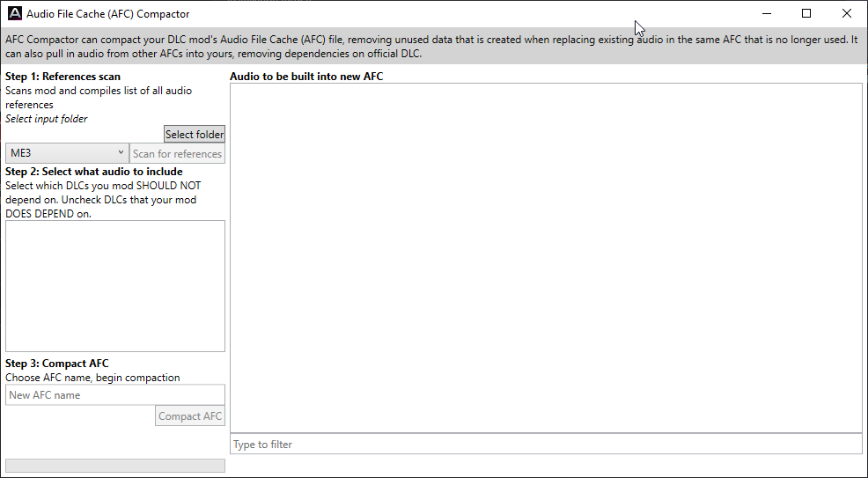Open the ME3 game dropdown
Image resolution: width=868 pixels, height=478 pixels.
[x=67, y=153]
